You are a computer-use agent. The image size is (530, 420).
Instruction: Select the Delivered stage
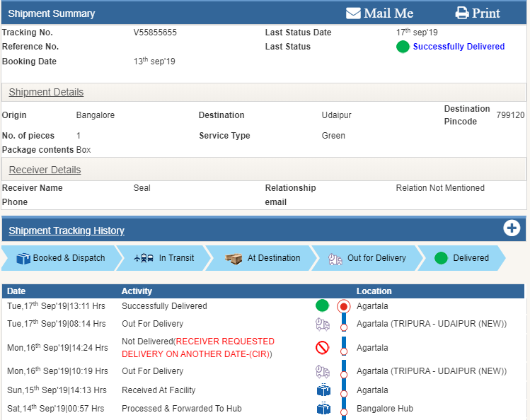click(461, 258)
